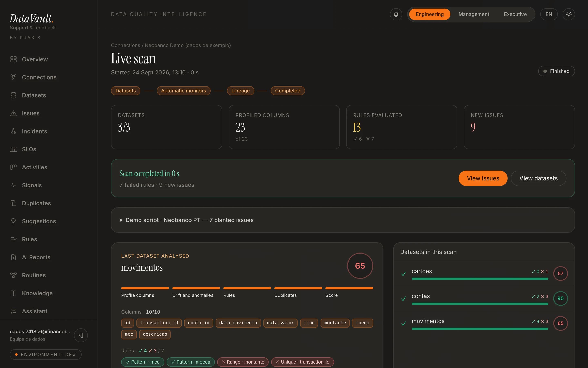Click the AI Reports document icon
Viewport: 588px width, 368px height.
13,258
